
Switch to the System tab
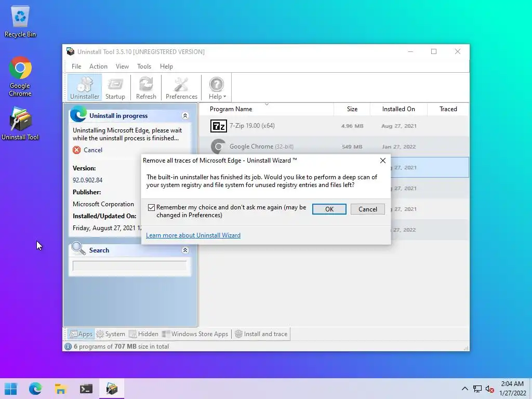click(x=111, y=334)
